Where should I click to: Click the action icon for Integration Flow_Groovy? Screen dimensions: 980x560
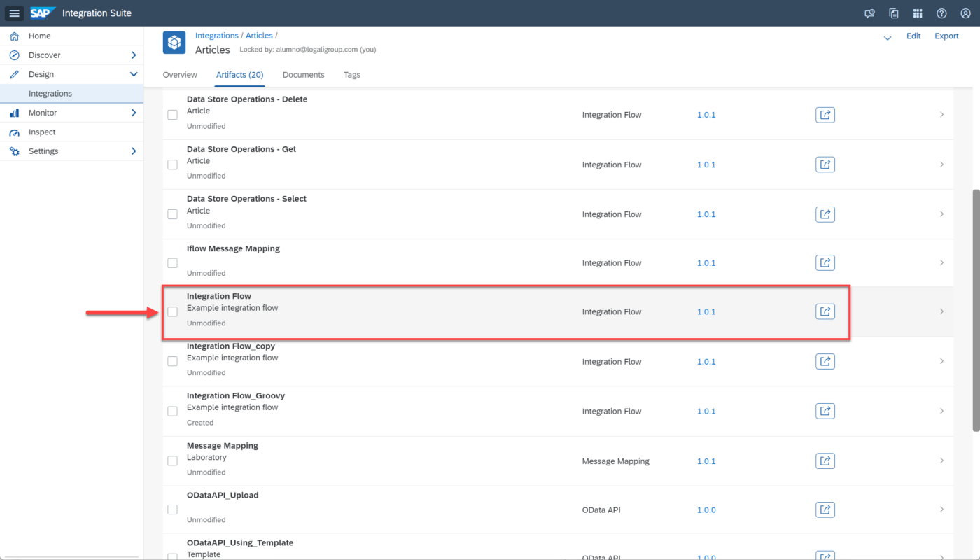coord(825,412)
